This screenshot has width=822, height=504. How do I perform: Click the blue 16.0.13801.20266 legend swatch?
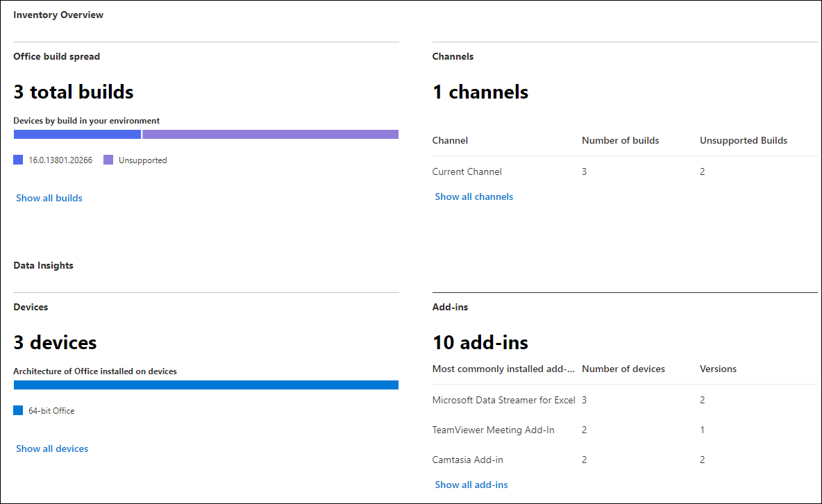(x=18, y=160)
